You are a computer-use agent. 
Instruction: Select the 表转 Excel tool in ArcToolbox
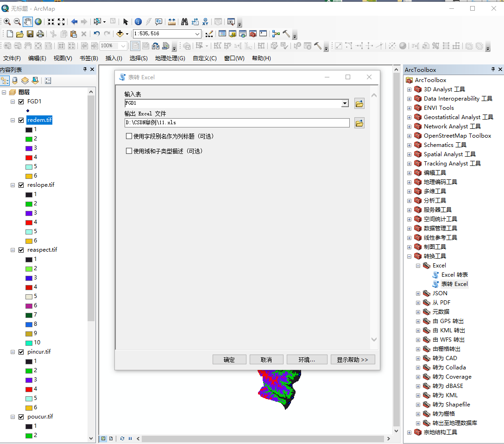454,284
